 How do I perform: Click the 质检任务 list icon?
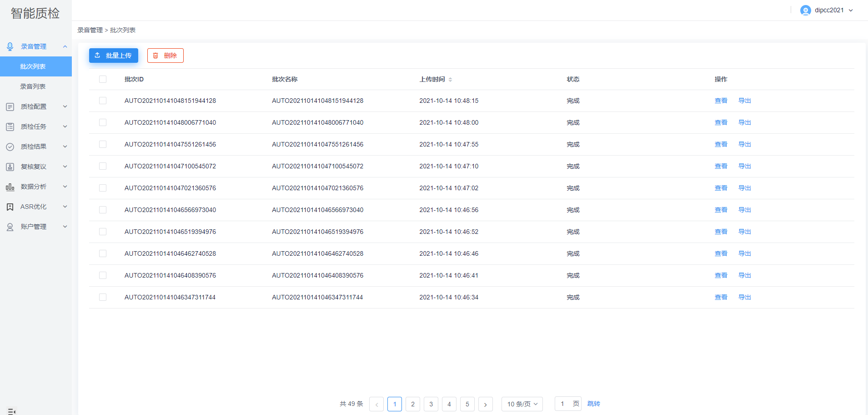[10, 127]
